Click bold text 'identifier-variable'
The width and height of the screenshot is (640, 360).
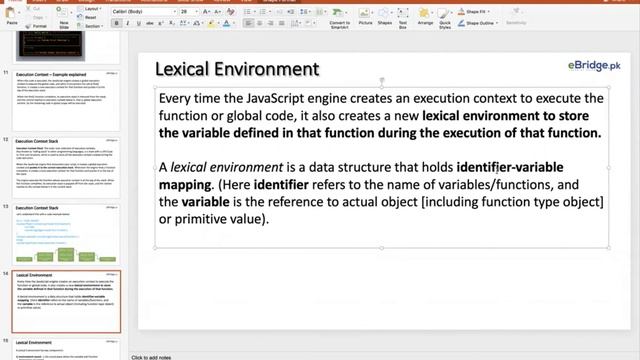click(x=510, y=167)
